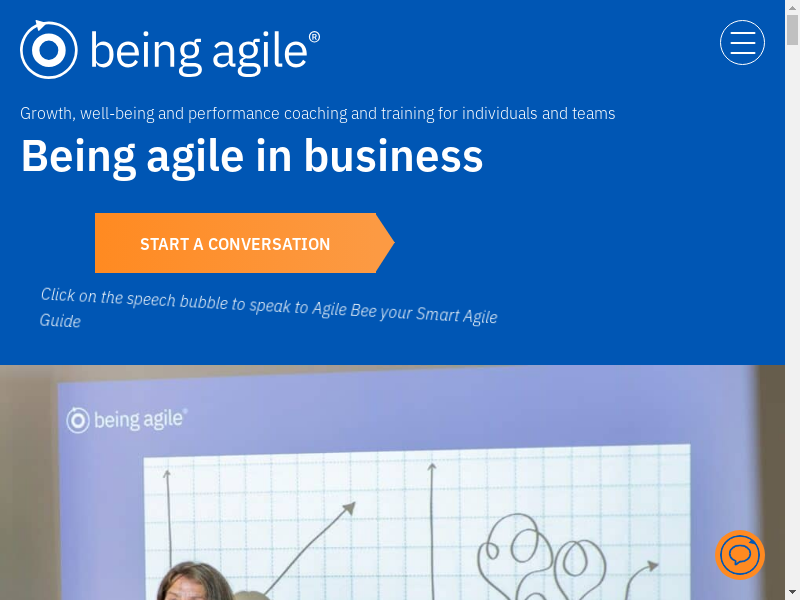Click the registered trademark symbol beside logo
The image size is (800, 600).
[x=314, y=37]
